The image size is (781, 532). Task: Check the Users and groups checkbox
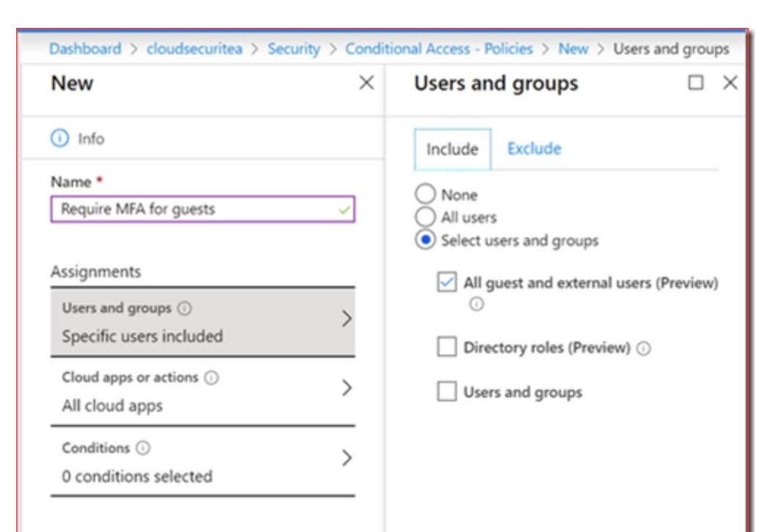445,392
